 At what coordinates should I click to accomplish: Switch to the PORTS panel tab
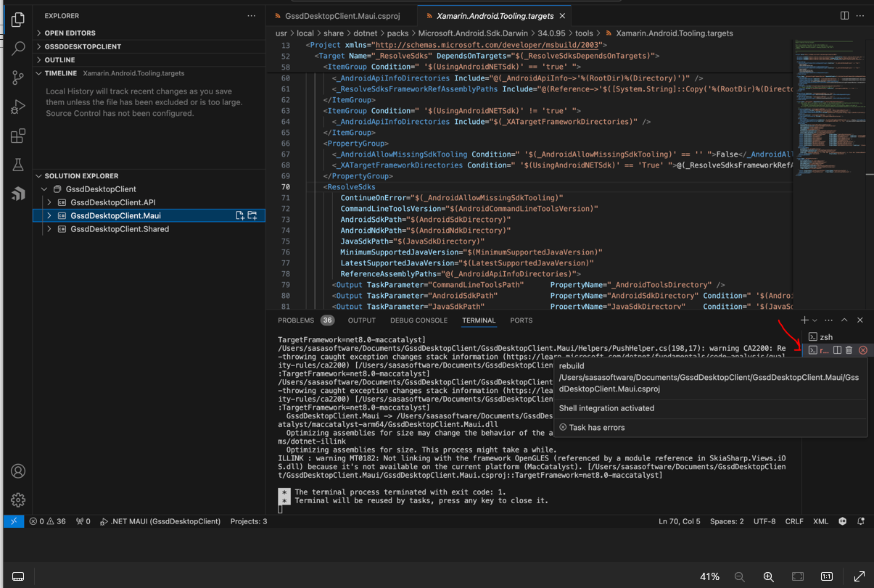click(521, 320)
